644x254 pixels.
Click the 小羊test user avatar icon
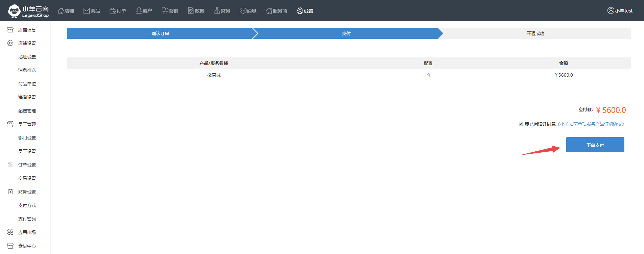coord(611,11)
